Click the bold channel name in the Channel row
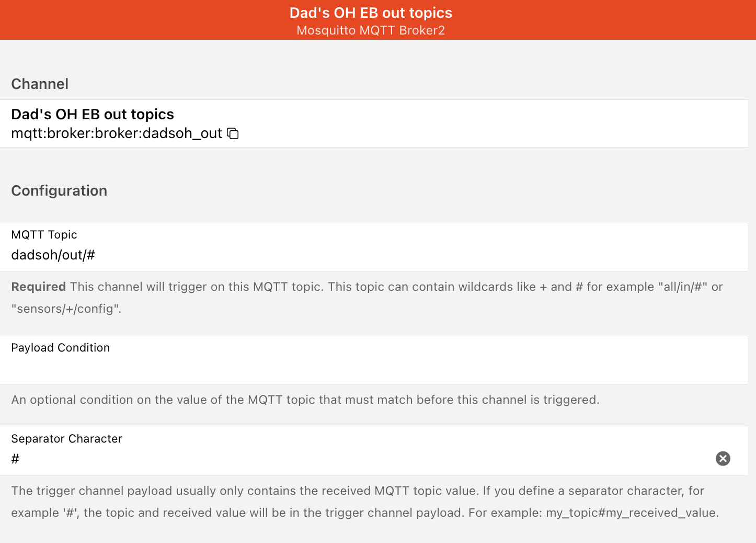 point(93,114)
